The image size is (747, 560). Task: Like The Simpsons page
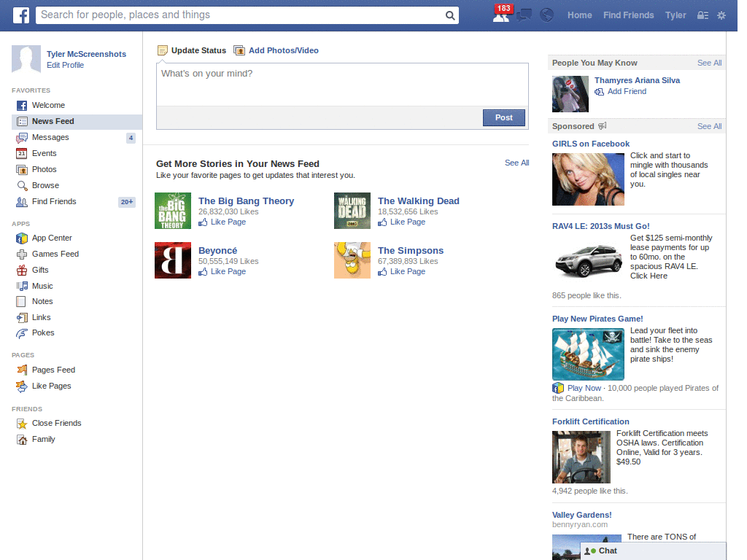point(407,272)
